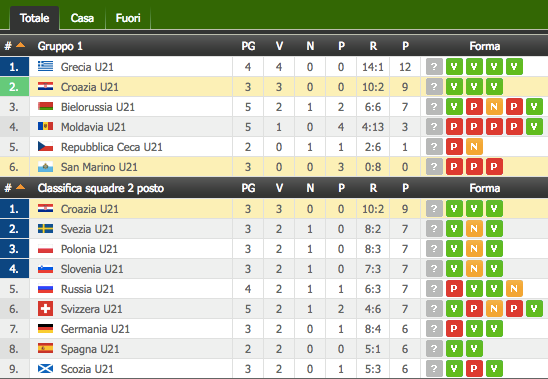Click the orange N form badge for Repubblica Ceca U21
Screen dimensions: 548x379
tap(474, 147)
